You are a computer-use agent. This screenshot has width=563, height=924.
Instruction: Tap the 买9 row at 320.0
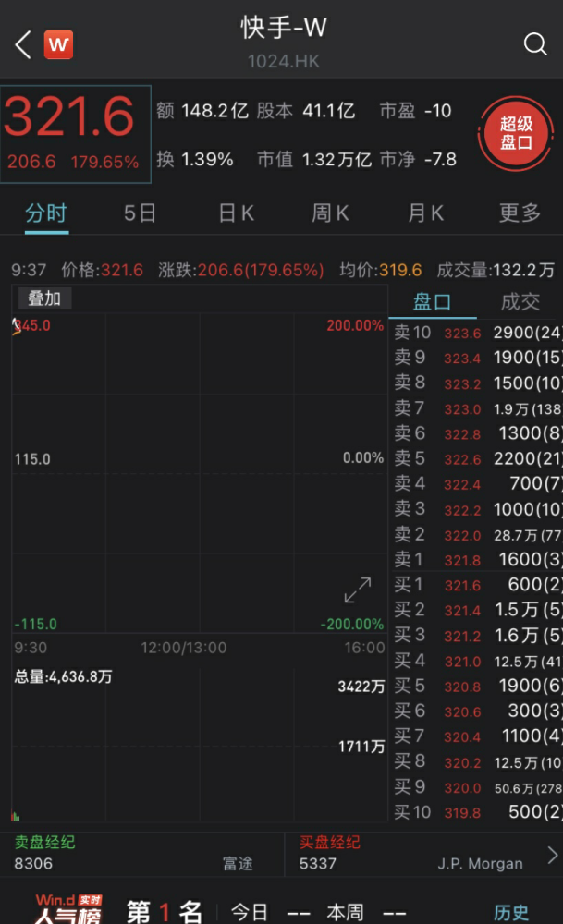(x=478, y=787)
